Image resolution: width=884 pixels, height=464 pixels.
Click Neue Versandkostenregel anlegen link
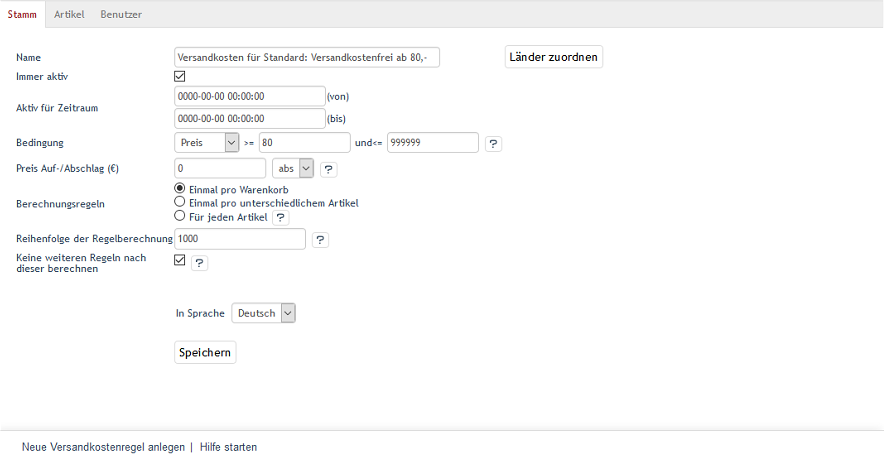[103, 447]
